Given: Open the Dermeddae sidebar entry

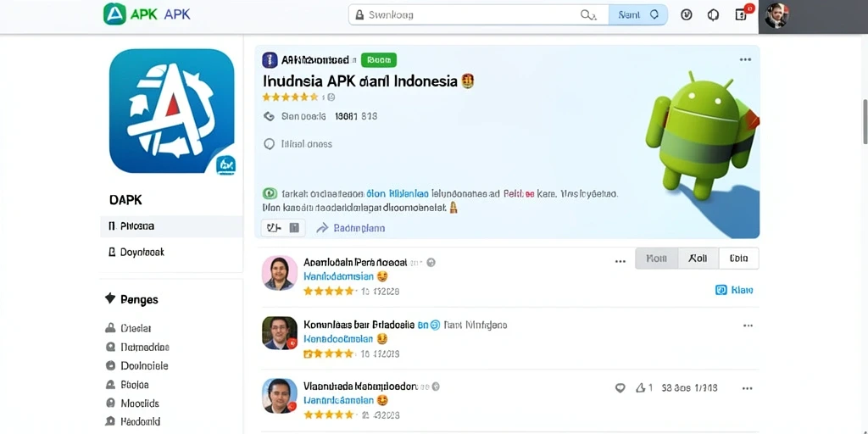Looking at the screenshot, I should coord(137,347).
